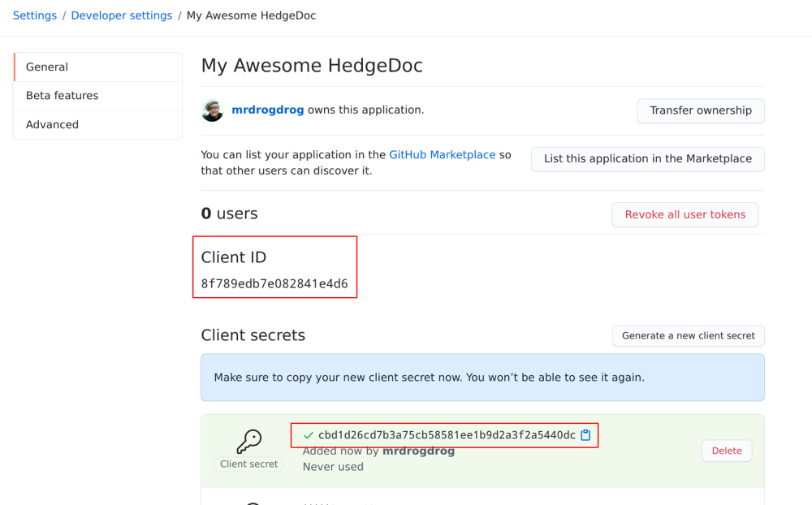Navigate to Settings via breadcrumb
Screen dimensions: 812x505
pos(34,15)
